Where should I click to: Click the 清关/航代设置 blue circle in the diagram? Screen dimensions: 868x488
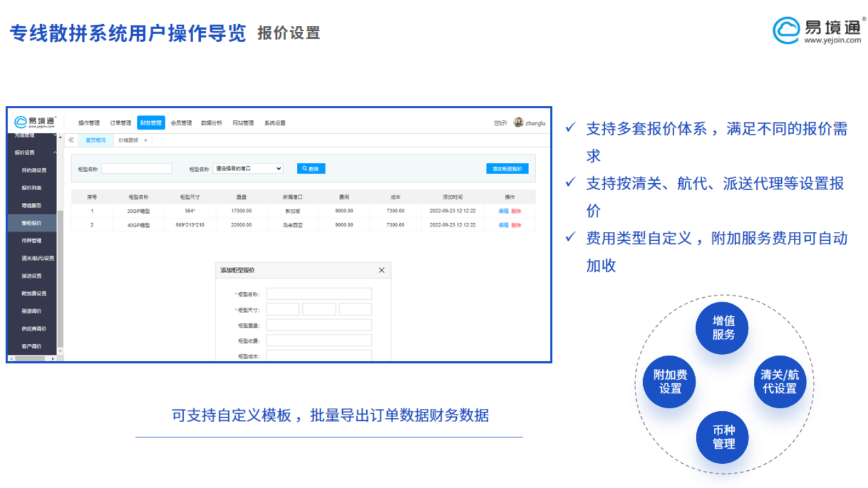[x=779, y=382]
